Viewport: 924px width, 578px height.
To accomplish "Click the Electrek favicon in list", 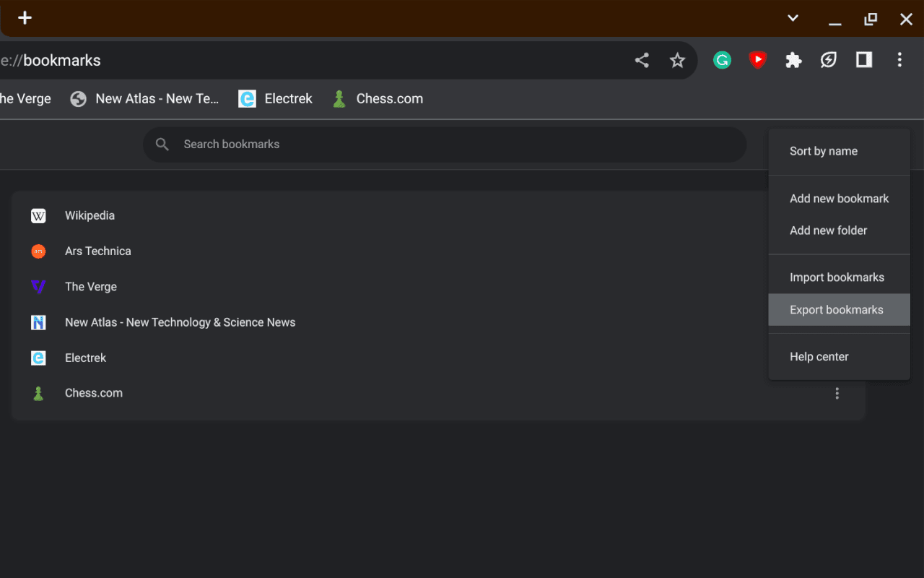I will tap(38, 358).
